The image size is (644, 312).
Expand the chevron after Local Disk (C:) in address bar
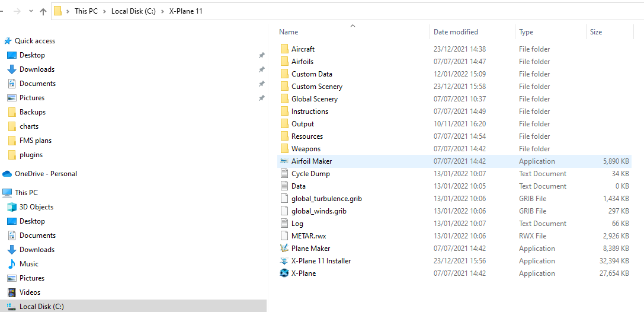tap(163, 11)
